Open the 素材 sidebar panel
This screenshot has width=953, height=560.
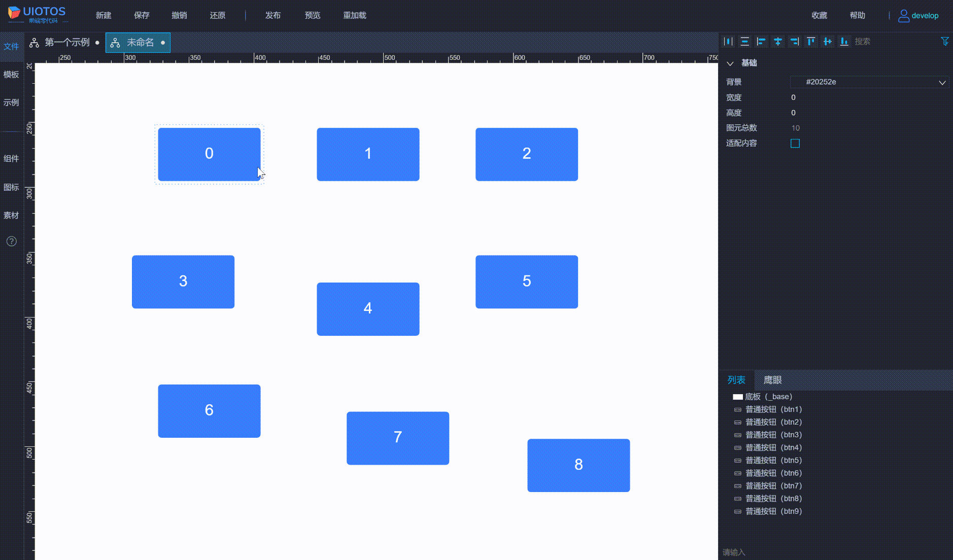[11, 216]
